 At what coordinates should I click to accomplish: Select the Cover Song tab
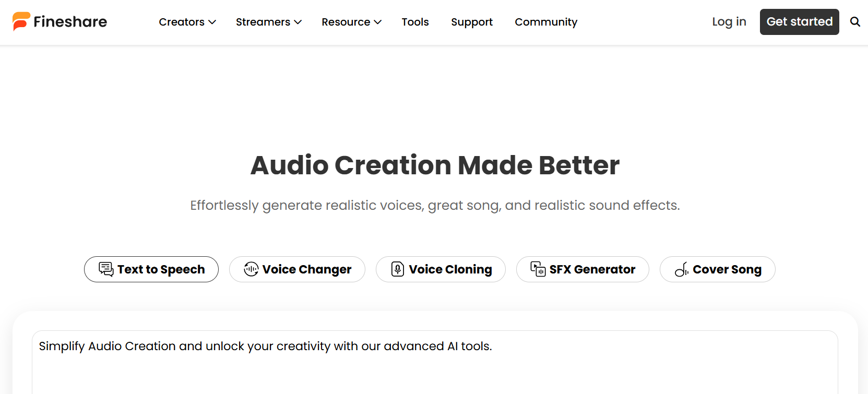coord(718,269)
